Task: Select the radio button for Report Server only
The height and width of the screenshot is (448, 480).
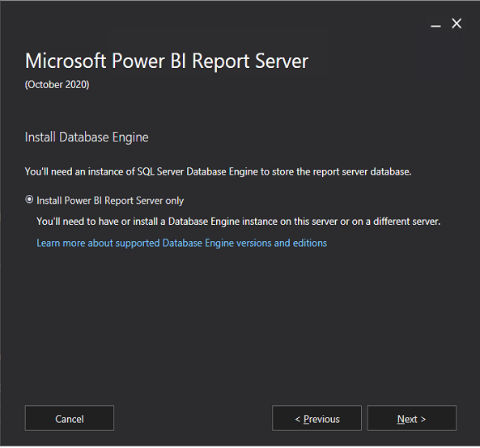Action: (29, 200)
